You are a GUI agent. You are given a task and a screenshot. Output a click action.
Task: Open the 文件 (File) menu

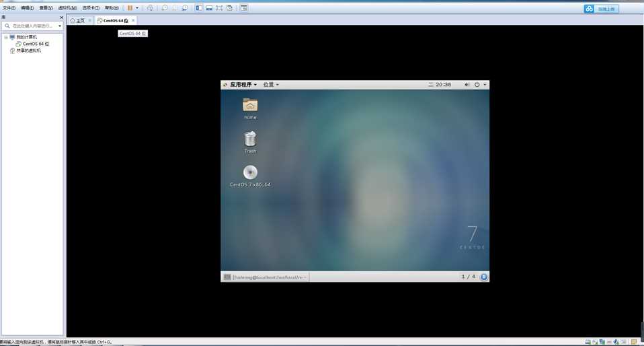pos(9,8)
